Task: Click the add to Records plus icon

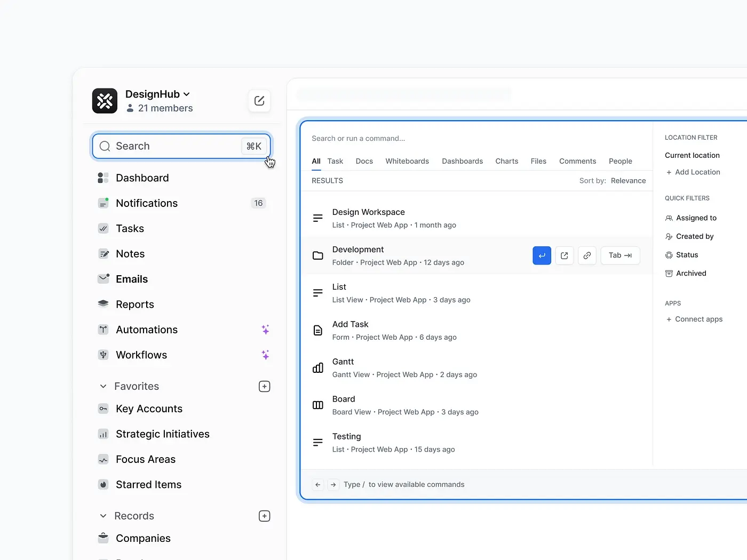Action: pos(264,516)
